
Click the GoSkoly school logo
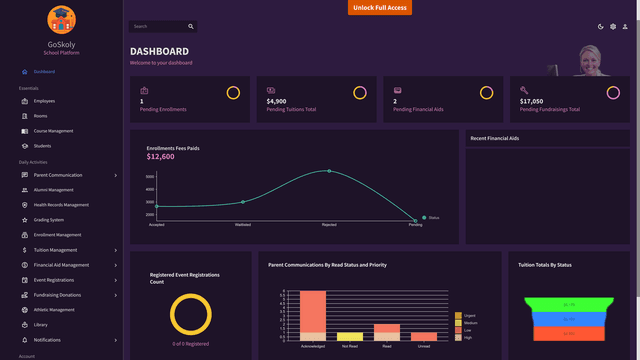61,20
